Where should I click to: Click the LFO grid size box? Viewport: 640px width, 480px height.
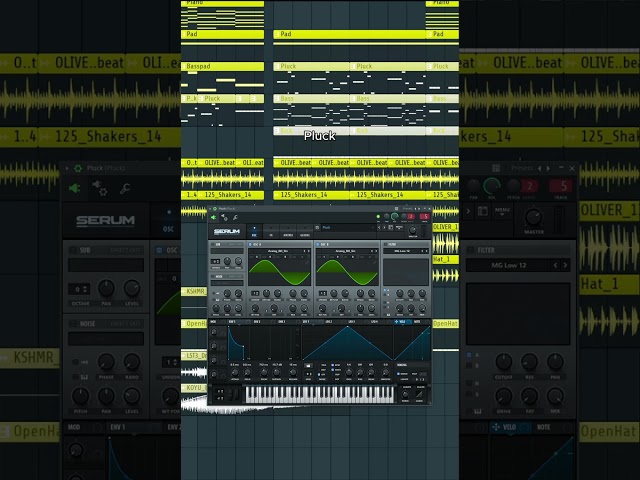(309, 374)
